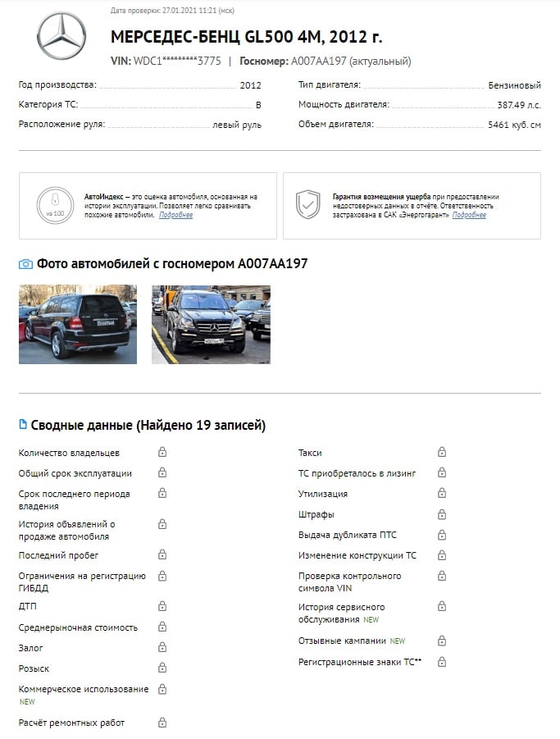Click lock icon beside Залог
The image size is (560, 739).
pos(162,647)
